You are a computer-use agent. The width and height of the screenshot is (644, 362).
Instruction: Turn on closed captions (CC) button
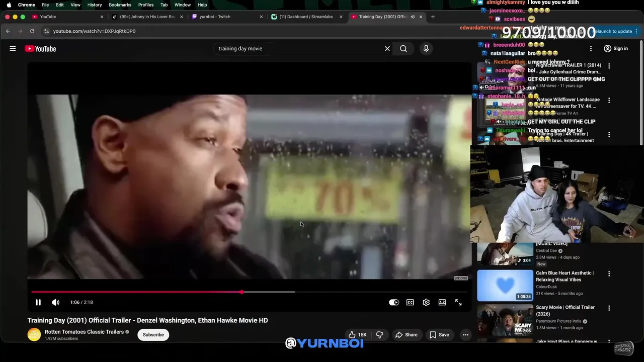click(410, 302)
